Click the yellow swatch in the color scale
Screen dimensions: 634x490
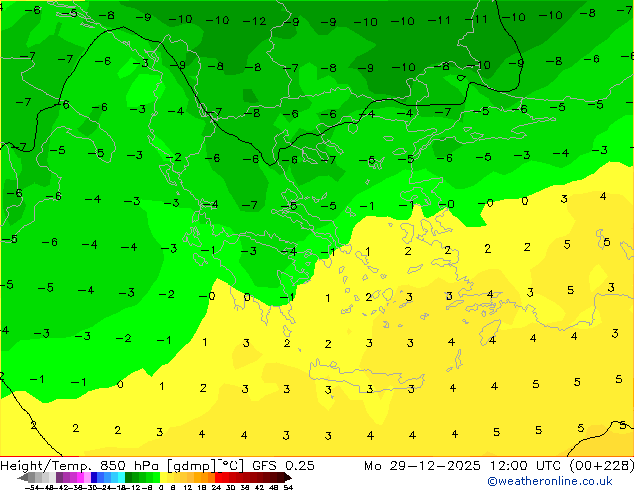[163, 477]
